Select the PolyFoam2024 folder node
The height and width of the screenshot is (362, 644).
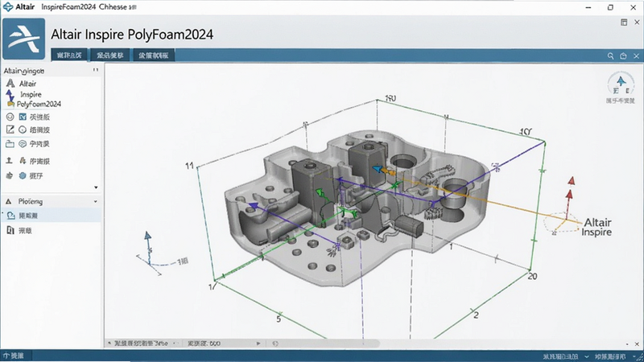tap(35, 105)
